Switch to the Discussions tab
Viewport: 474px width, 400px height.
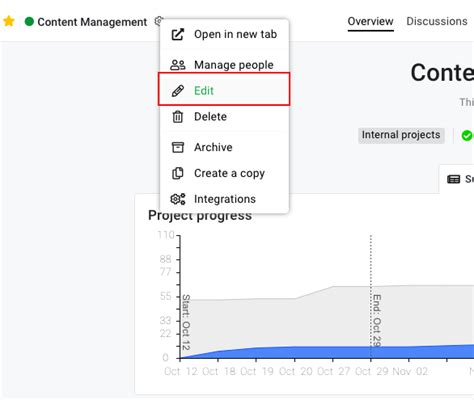tap(437, 21)
